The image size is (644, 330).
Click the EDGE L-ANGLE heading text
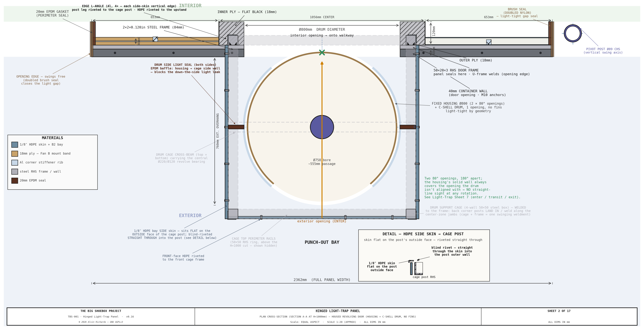point(129,6)
